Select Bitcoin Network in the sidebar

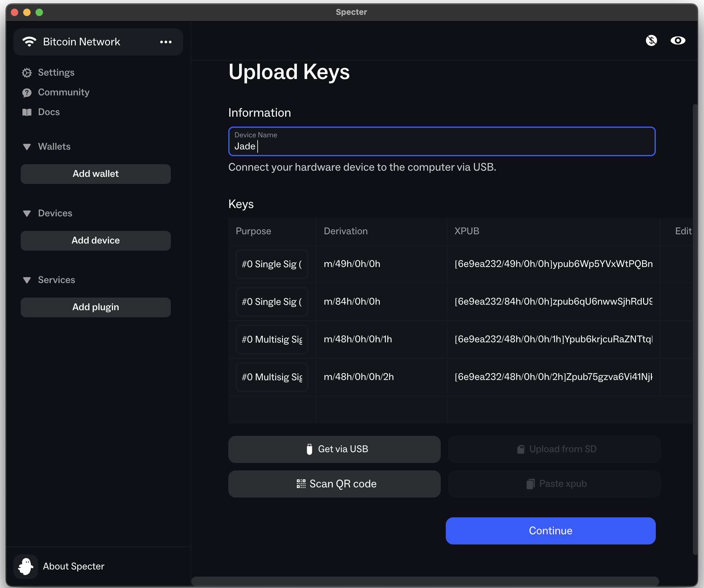click(x=98, y=42)
